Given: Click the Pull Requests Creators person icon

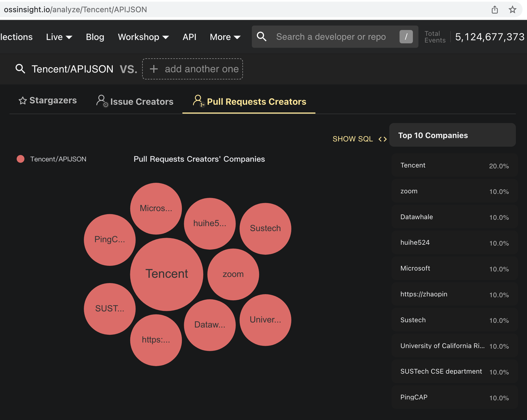Looking at the screenshot, I should [199, 101].
